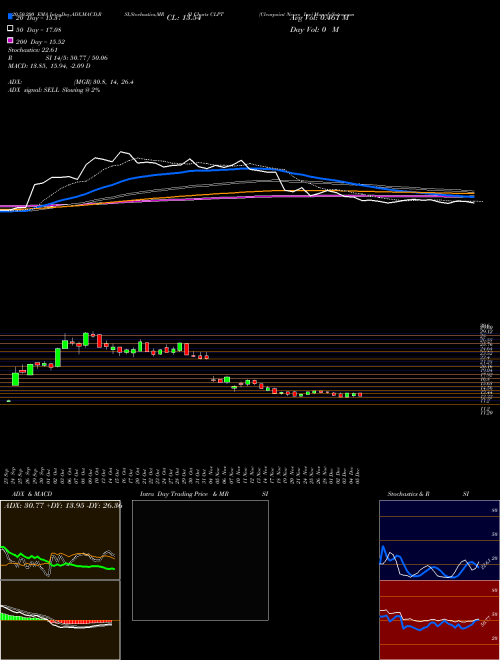Click the 'ADX signal: SELL Slowing @ 2%' text
This screenshot has width=500, height=660.
[54, 90]
